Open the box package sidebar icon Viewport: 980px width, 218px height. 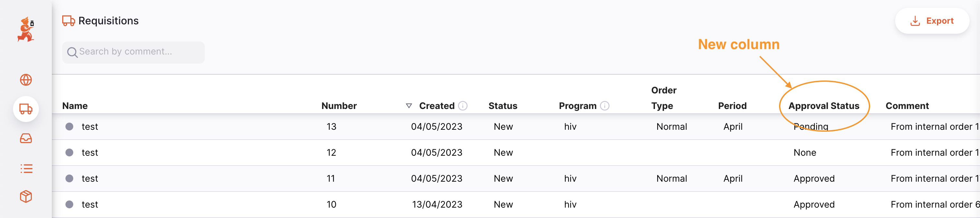tap(26, 197)
